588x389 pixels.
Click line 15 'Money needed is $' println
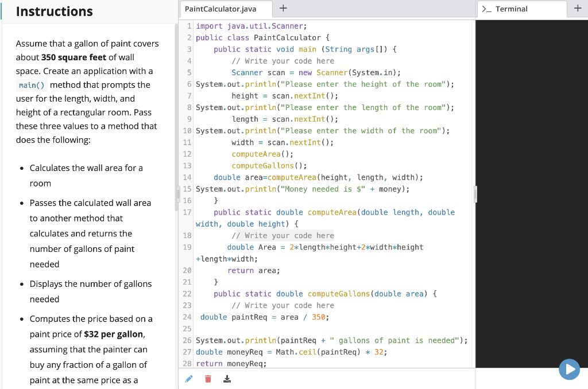tap(303, 189)
